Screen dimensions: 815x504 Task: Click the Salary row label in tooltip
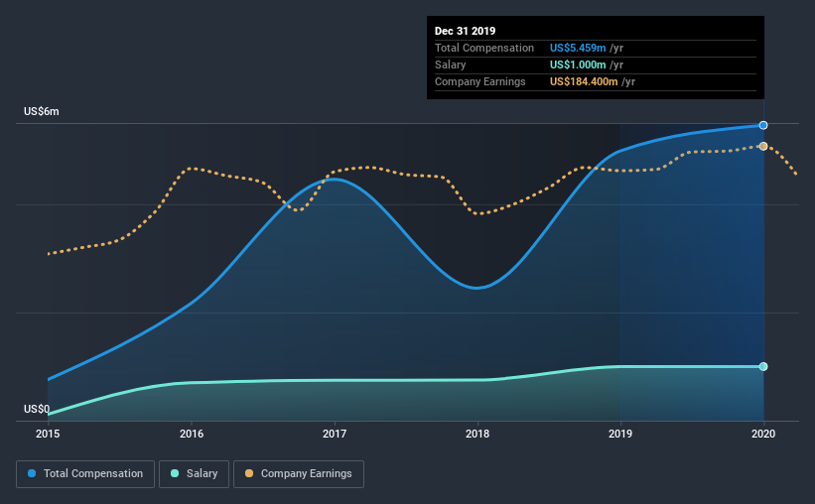click(450, 64)
